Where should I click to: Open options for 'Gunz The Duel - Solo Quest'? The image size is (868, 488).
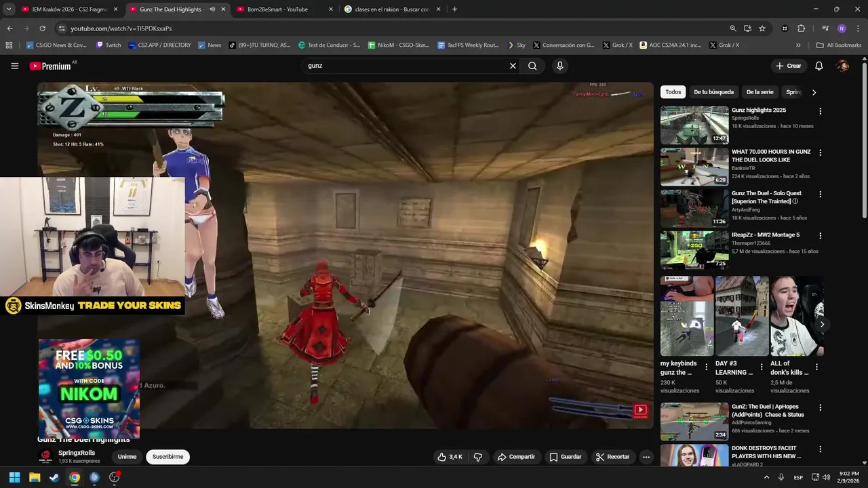point(820,194)
